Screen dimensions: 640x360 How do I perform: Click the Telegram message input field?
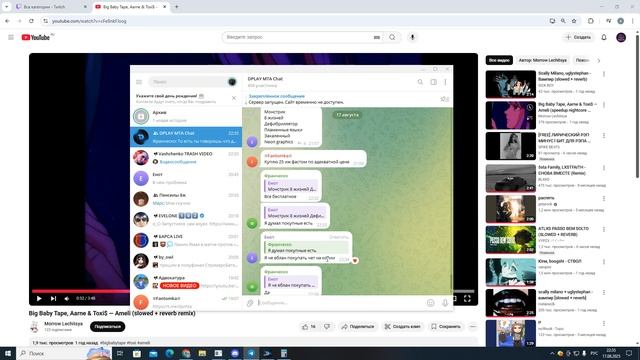pyautogui.click(x=341, y=303)
